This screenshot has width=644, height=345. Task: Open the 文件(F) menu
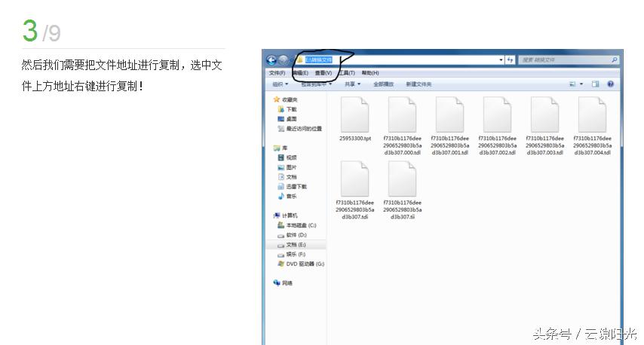[x=278, y=72]
